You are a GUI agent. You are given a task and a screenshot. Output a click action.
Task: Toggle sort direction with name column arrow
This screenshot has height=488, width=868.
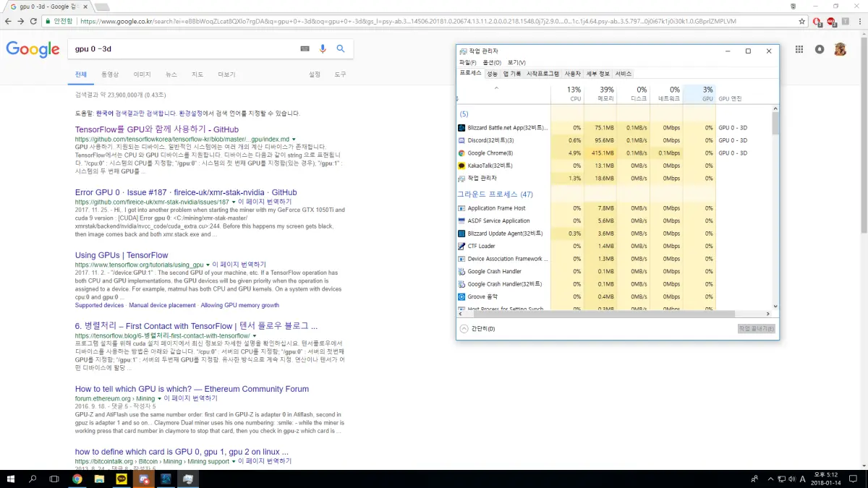[x=496, y=88]
